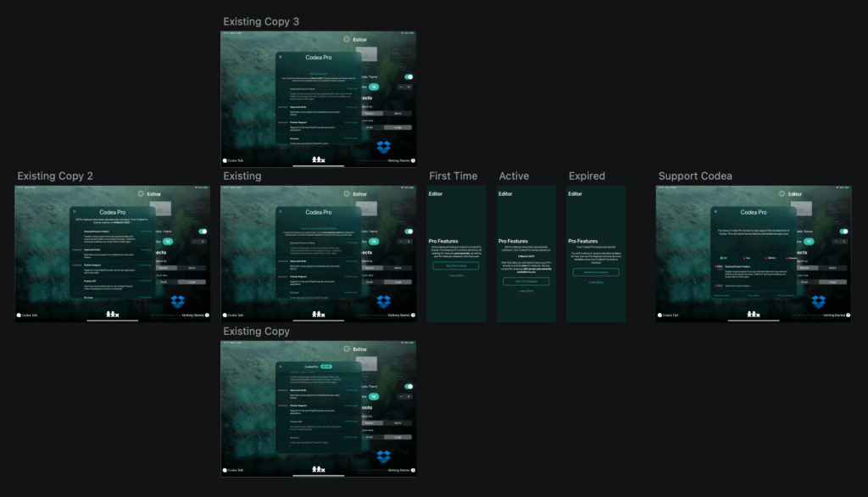Click Renew Pro License in Expired artboard

(596, 272)
